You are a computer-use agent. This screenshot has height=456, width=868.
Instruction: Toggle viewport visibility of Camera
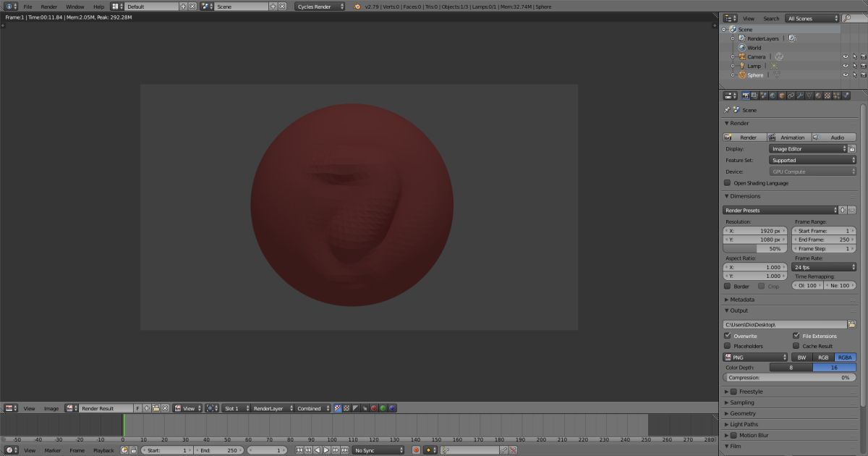pos(845,56)
